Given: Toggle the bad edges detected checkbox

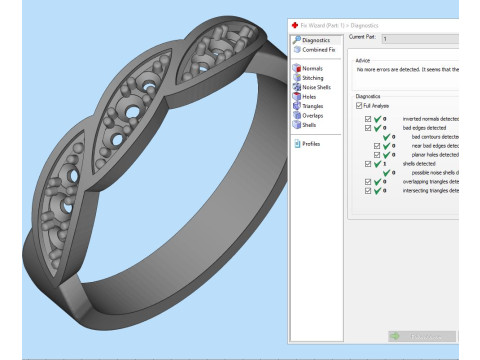Looking at the screenshot, I should (368, 128).
